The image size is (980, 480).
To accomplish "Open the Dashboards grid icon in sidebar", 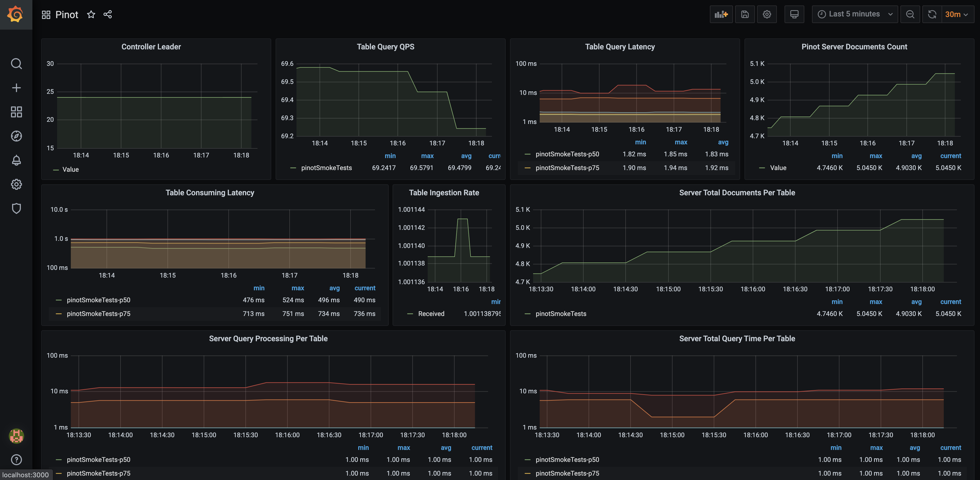I will [16, 112].
